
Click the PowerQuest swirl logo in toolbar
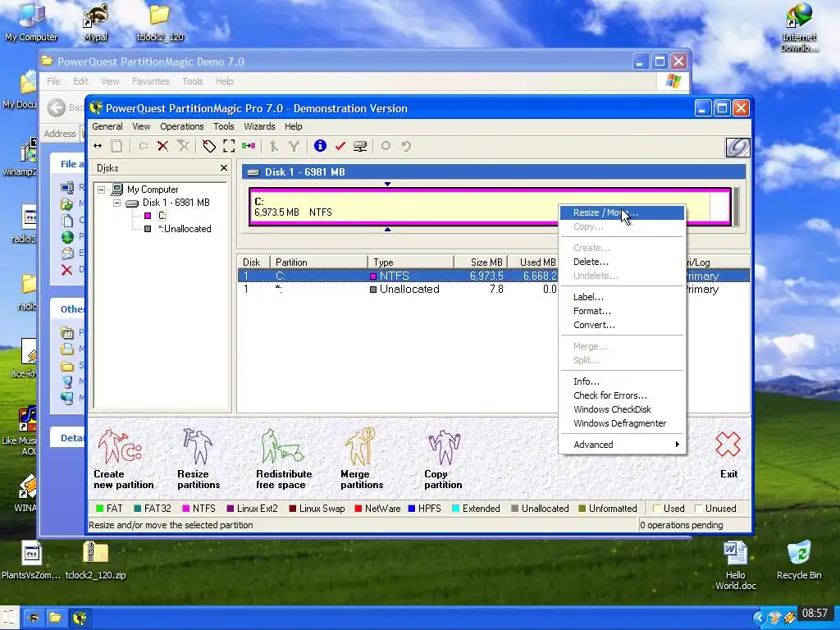click(x=737, y=148)
